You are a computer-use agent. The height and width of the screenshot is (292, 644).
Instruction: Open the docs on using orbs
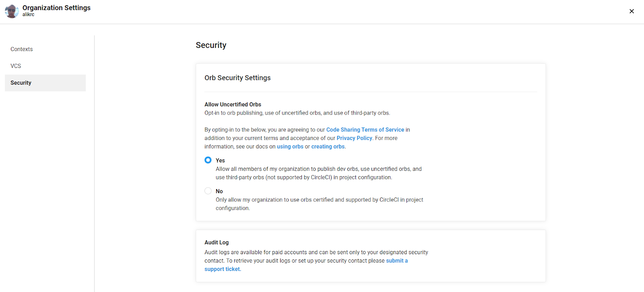pos(290,146)
